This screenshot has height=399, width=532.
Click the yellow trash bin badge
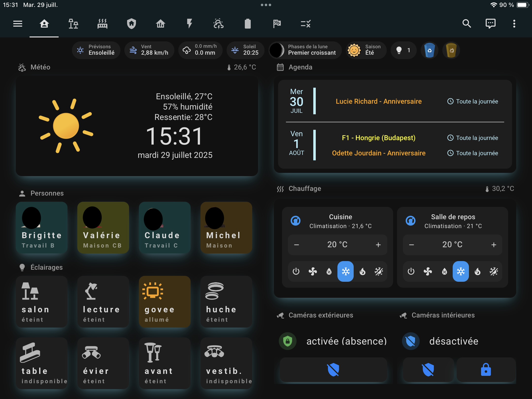pos(451,50)
